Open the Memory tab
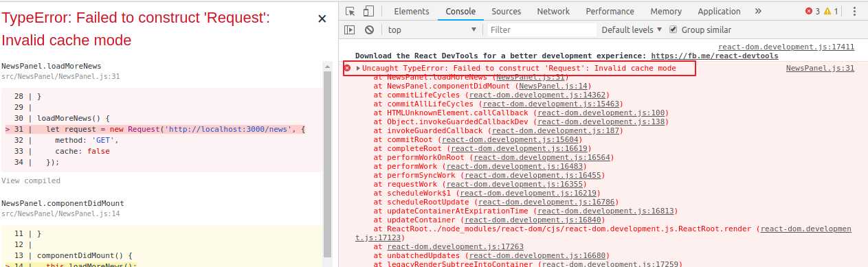The image size is (868, 267). click(x=666, y=11)
